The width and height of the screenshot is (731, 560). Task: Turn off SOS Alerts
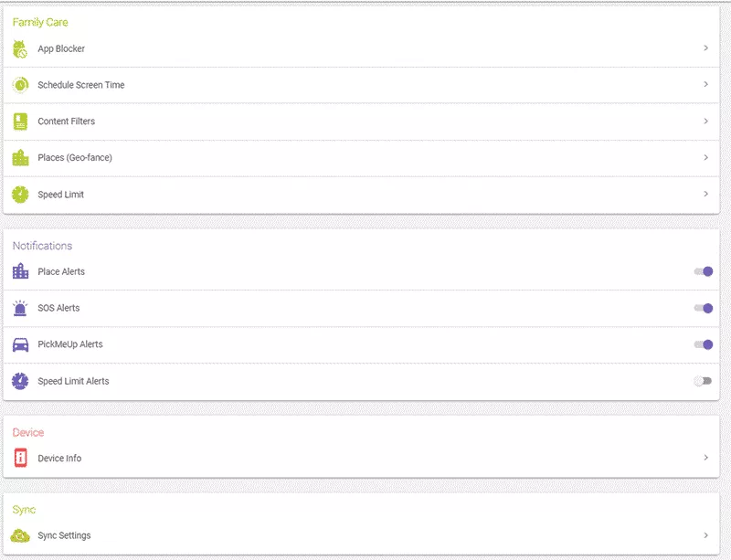[x=704, y=308]
